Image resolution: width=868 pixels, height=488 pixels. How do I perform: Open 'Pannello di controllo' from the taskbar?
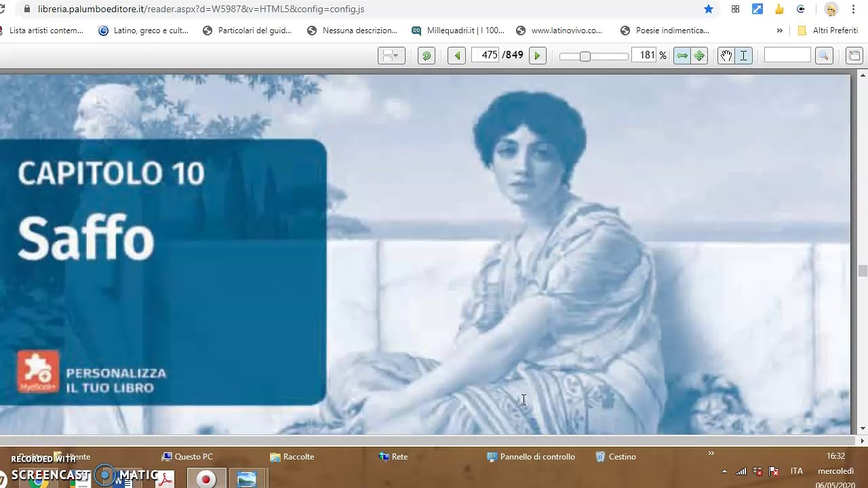531,457
